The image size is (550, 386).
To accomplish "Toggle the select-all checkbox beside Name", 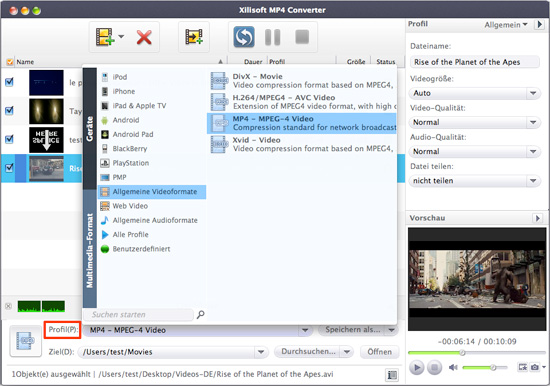I will pos(10,62).
